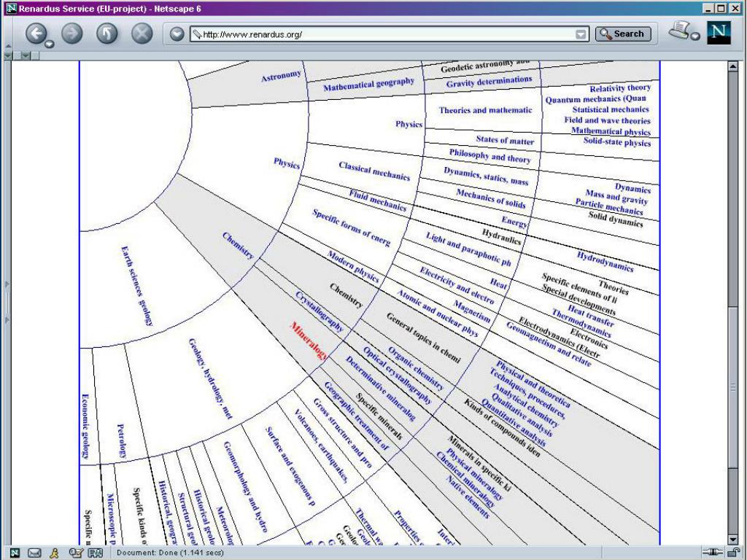
Task: Go back with the Back arrow button
Action: point(36,34)
